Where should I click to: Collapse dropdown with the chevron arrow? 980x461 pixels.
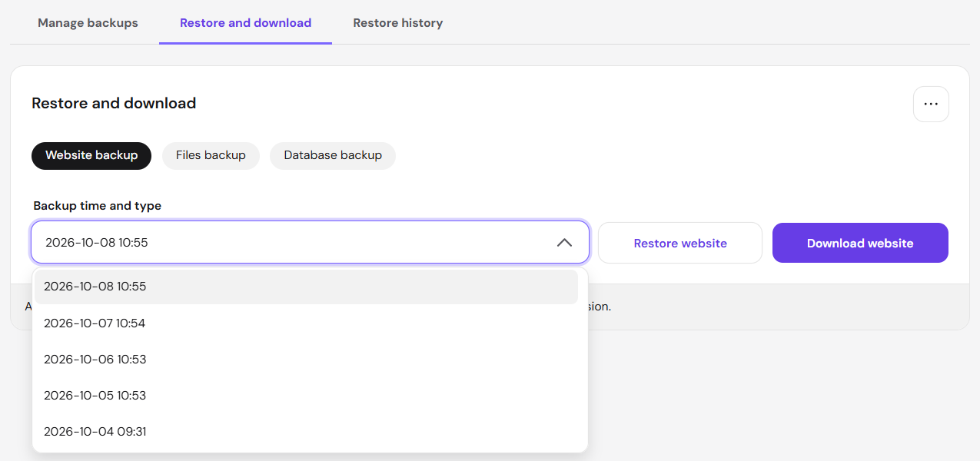564,243
